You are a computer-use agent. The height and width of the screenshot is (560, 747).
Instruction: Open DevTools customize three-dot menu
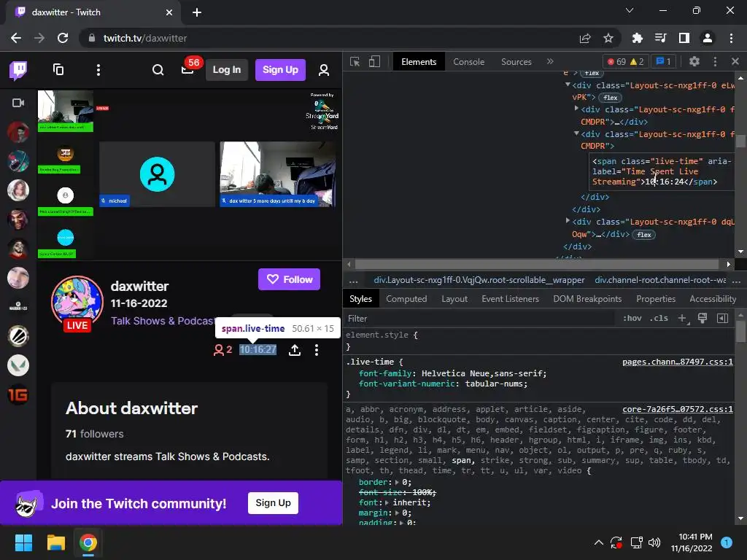[x=715, y=61]
